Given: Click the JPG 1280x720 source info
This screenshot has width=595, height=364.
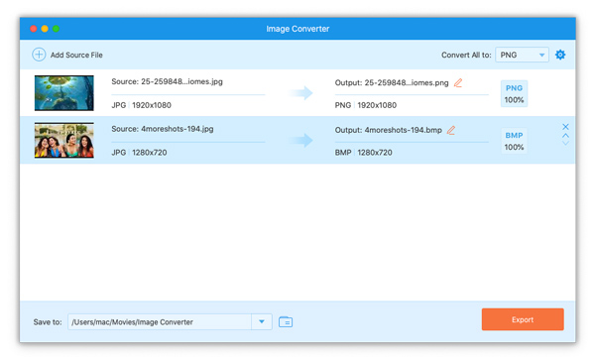Looking at the screenshot, I should coord(139,153).
